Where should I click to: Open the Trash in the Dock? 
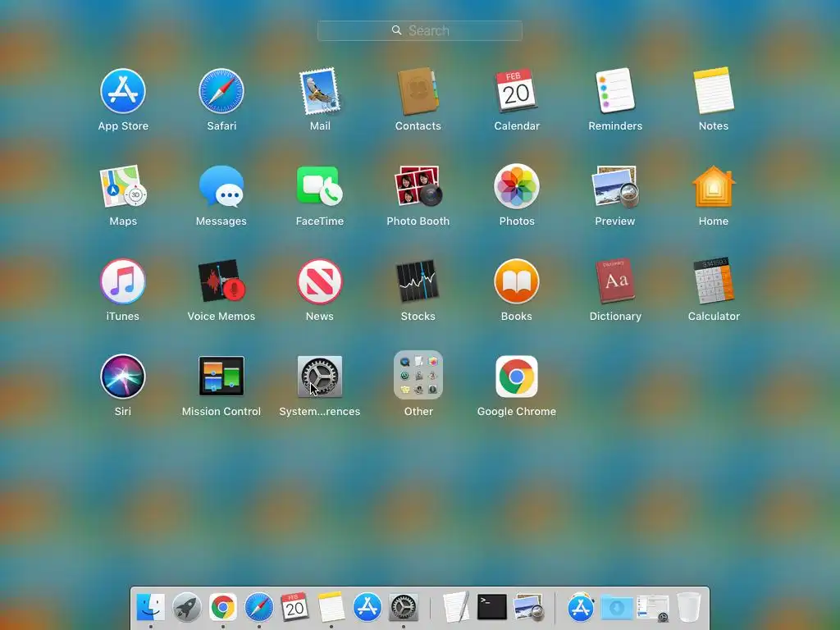click(x=688, y=608)
